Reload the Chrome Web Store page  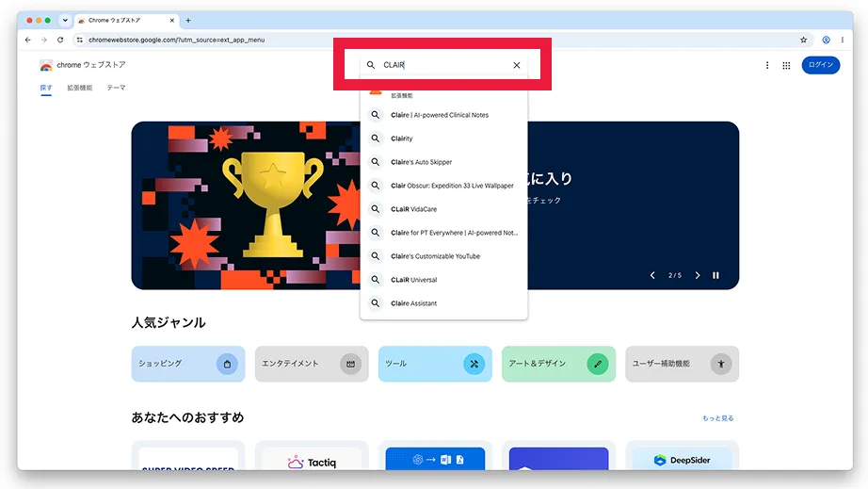point(60,40)
